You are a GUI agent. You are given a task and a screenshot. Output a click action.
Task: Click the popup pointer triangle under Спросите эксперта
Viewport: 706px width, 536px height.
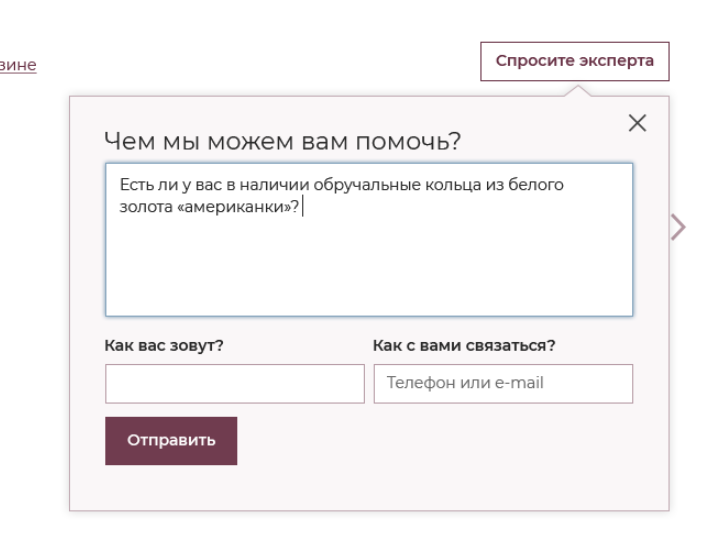[578, 90]
